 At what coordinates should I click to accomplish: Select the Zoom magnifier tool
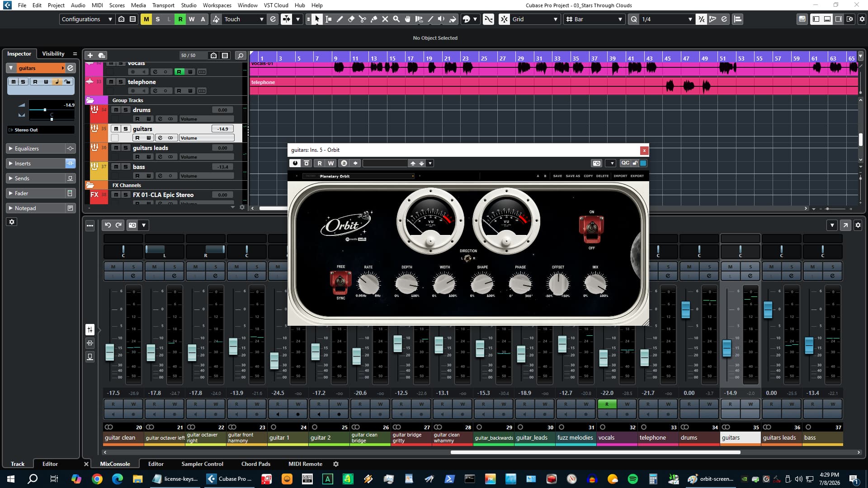coord(396,19)
